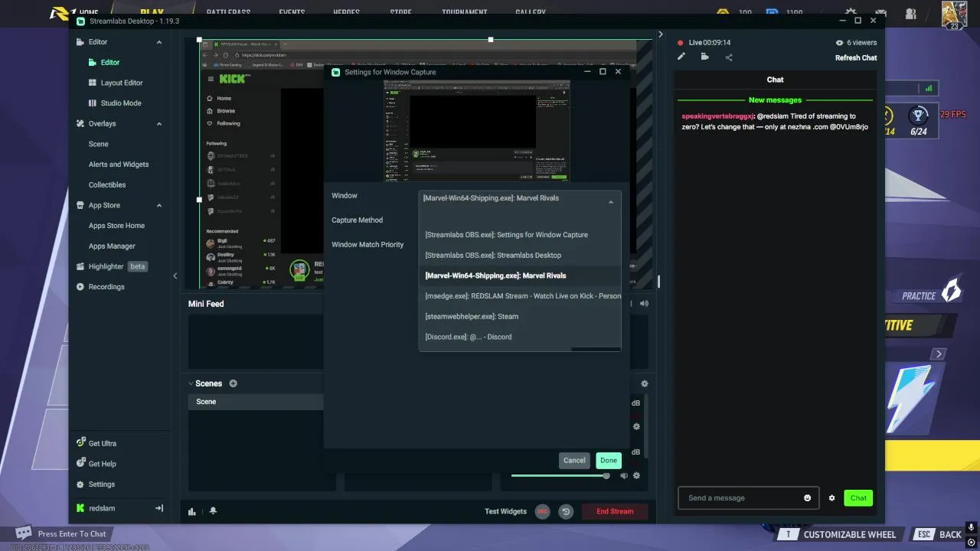Click the ESC Back game prompt
Image resolution: width=980 pixels, height=551 pixels.
(x=938, y=534)
